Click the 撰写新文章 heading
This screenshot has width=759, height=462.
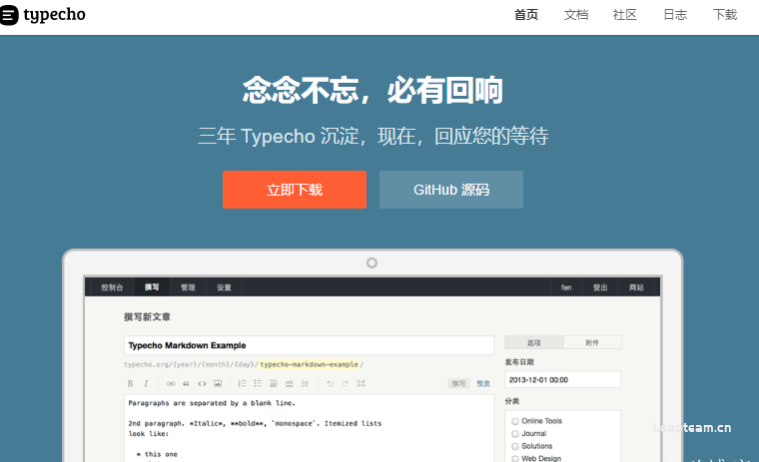point(147,317)
